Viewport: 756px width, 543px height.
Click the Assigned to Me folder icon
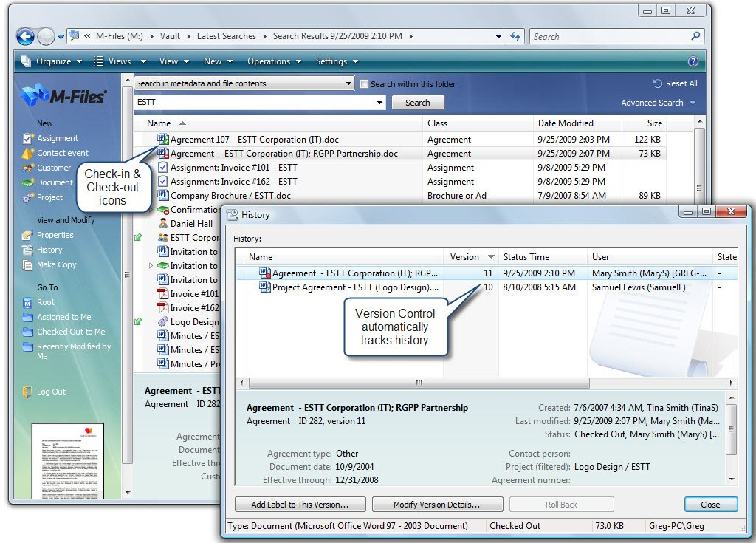pyautogui.click(x=27, y=317)
